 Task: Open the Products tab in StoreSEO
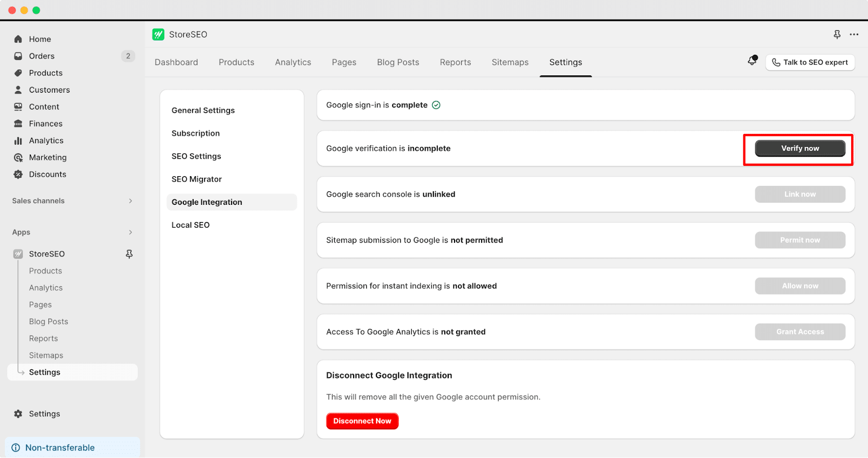237,62
